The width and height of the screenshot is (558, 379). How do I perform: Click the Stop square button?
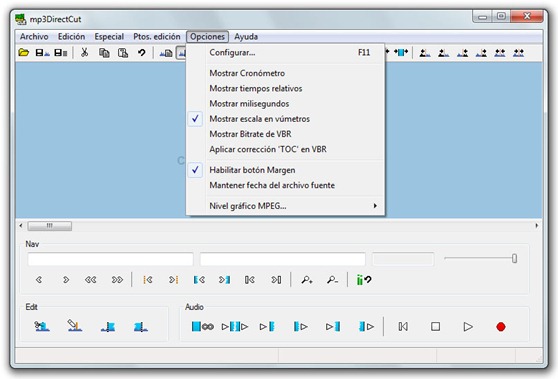point(436,326)
